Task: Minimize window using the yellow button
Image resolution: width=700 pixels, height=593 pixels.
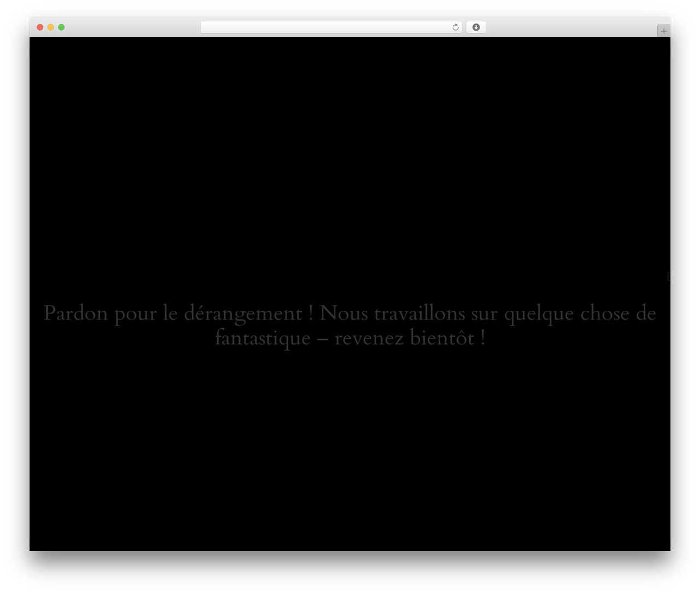Action: tap(51, 27)
